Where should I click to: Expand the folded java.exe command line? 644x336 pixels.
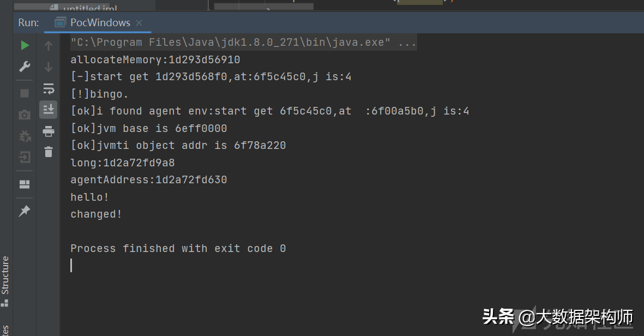[x=407, y=43]
